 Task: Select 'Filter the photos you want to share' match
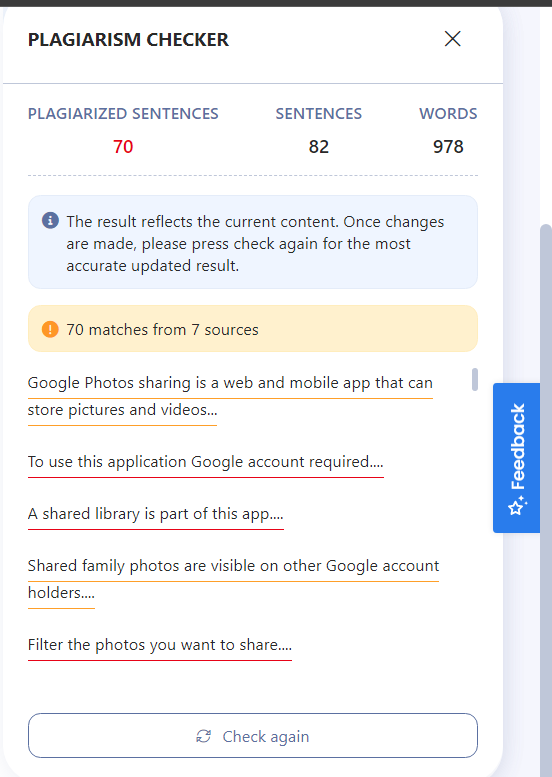coord(160,645)
